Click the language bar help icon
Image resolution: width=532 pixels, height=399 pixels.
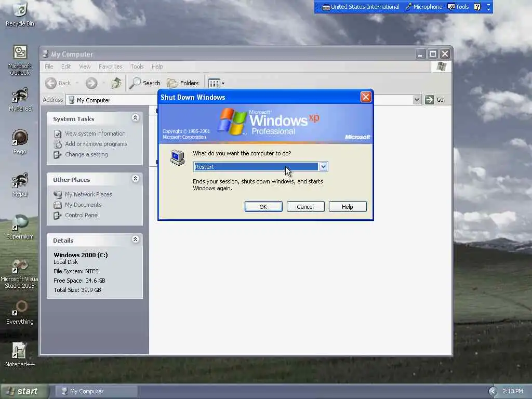point(477,7)
